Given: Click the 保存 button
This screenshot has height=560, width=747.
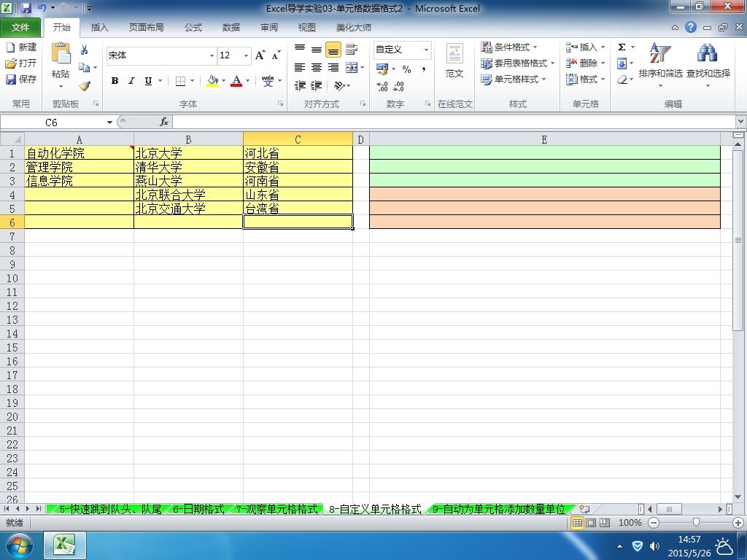Looking at the screenshot, I should (x=21, y=79).
